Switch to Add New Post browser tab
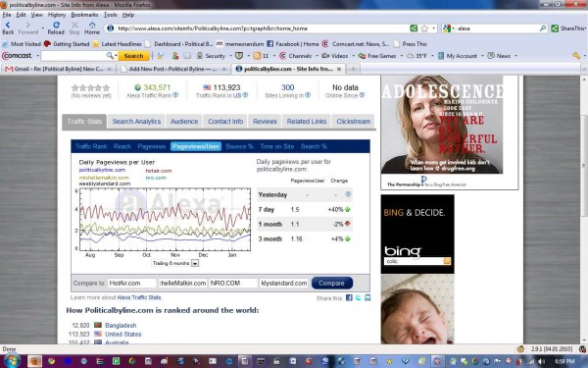This screenshot has height=368, width=588. pyautogui.click(x=172, y=69)
